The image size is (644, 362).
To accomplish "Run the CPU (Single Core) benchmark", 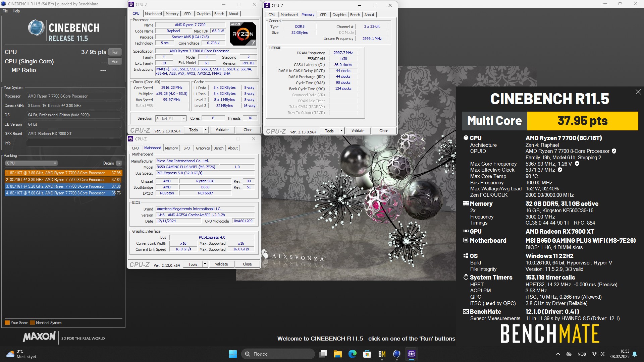I will pos(115,62).
